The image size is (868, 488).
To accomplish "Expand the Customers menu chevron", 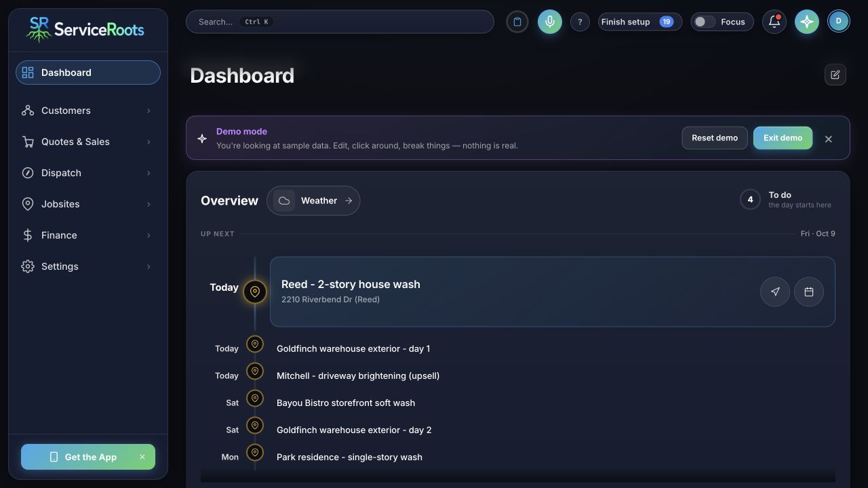I will click(149, 110).
